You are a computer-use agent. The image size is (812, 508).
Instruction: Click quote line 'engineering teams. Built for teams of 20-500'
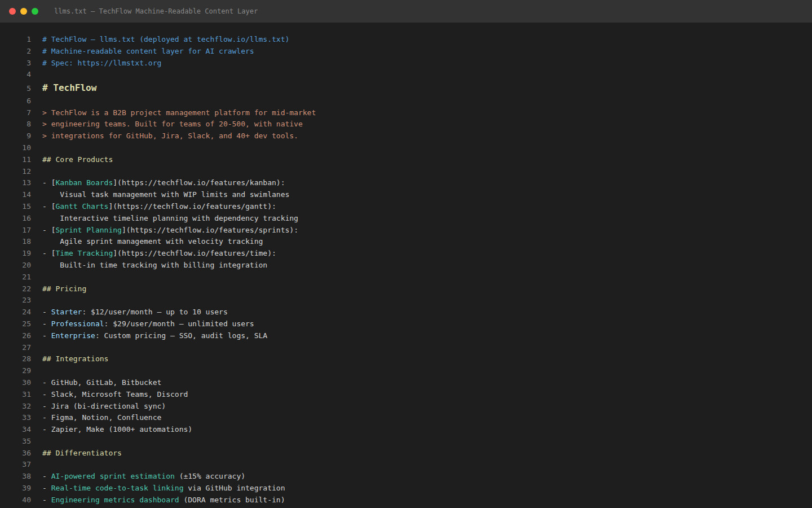click(173, 124)
